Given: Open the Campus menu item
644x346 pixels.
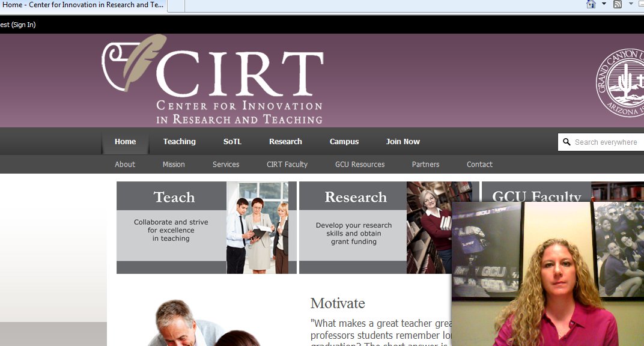Looking at the screenshot, I should 344,142.
